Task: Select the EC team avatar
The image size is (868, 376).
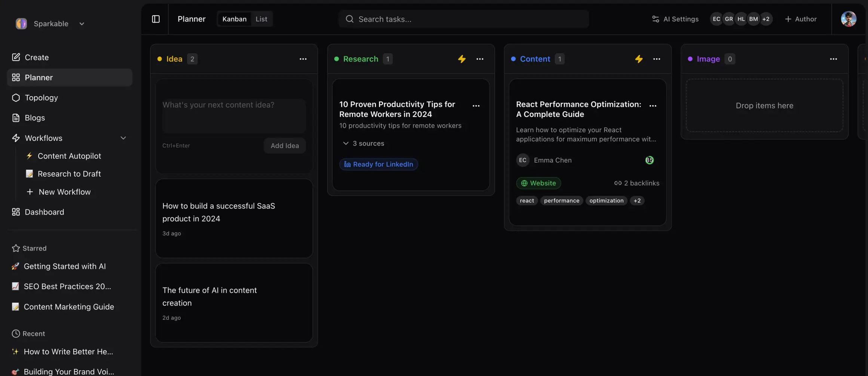Action: 716,19
